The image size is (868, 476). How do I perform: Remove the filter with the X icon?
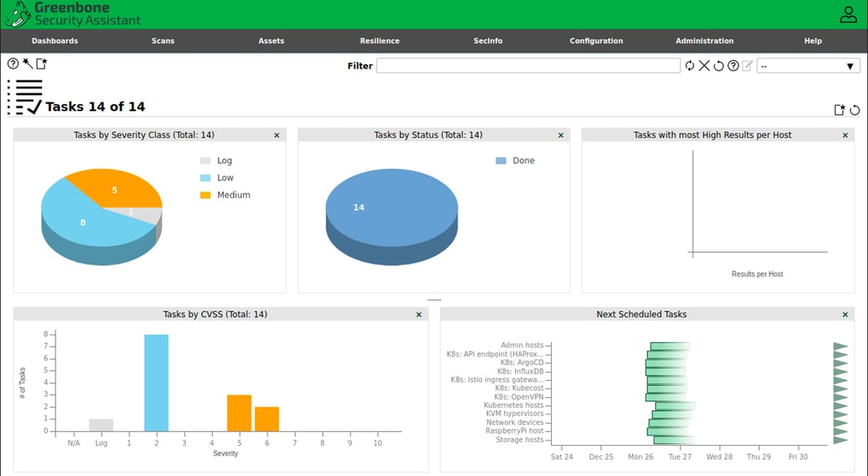[705, 66]
